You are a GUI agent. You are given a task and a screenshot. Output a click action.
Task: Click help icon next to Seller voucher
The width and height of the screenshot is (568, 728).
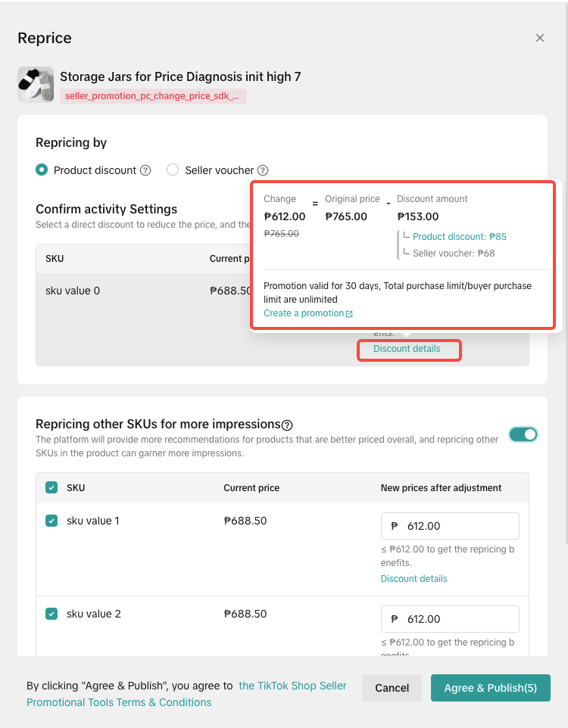tap(263, 170)
